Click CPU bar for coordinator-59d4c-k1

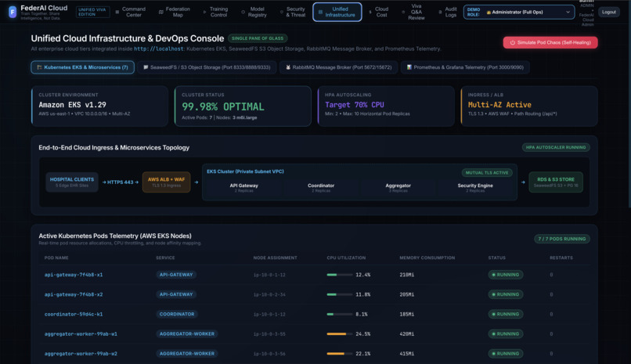[339, 314]
